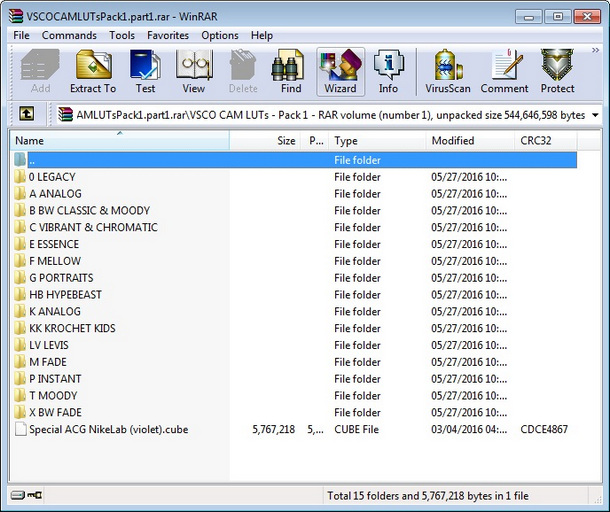Open the Comment tool

pos(504,72)
